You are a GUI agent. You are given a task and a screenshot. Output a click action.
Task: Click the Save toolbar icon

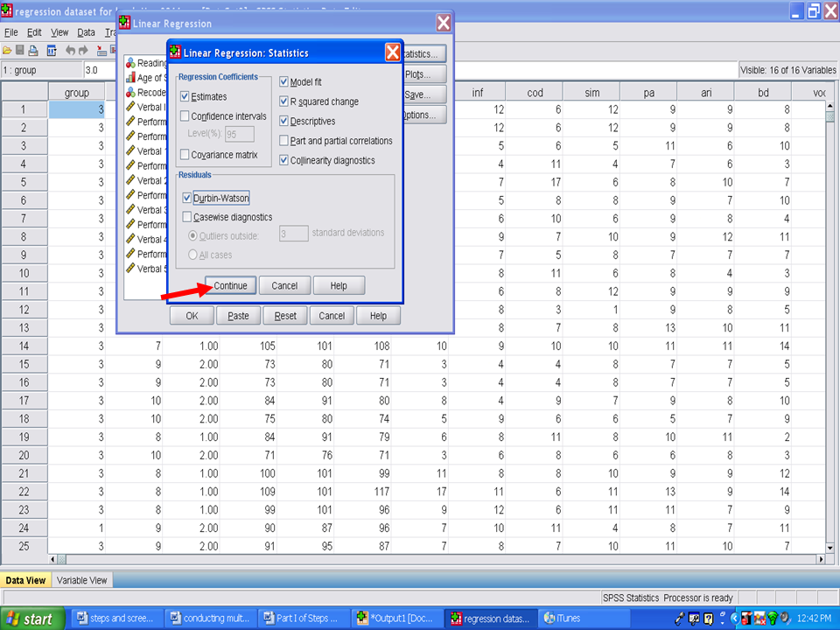[20, 51]
